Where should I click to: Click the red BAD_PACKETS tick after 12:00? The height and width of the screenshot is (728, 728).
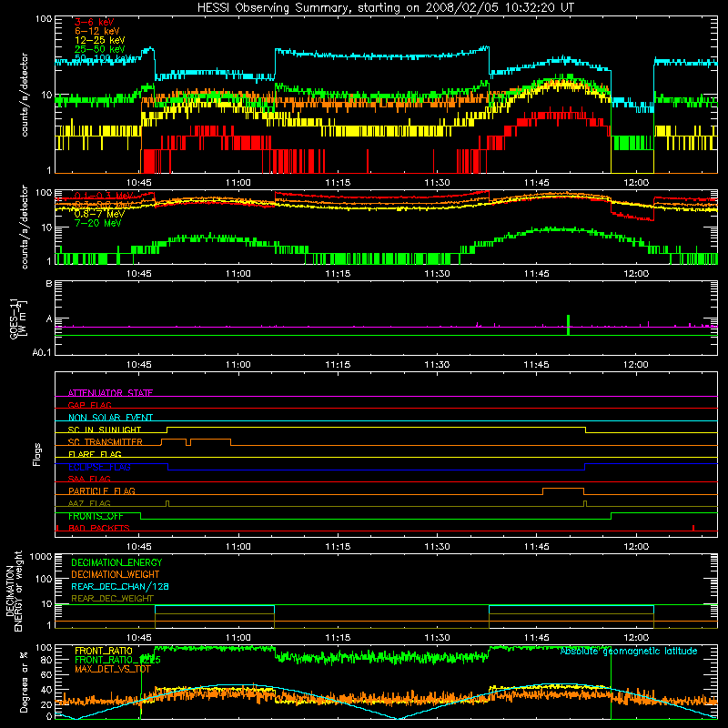coord(693,528)
